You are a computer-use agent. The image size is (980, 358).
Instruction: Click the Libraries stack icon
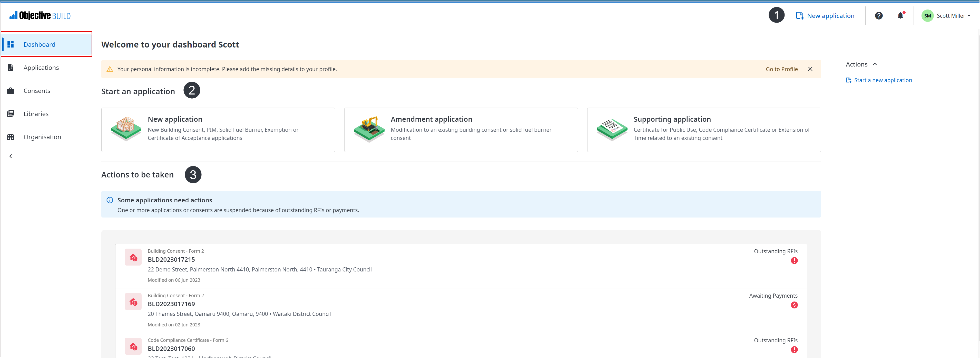11,114
